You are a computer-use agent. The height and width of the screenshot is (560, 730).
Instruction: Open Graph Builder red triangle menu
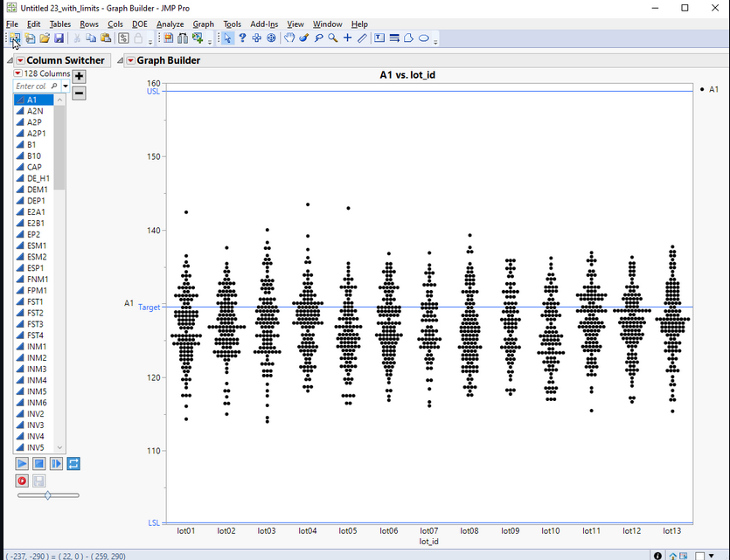(130, 60)
